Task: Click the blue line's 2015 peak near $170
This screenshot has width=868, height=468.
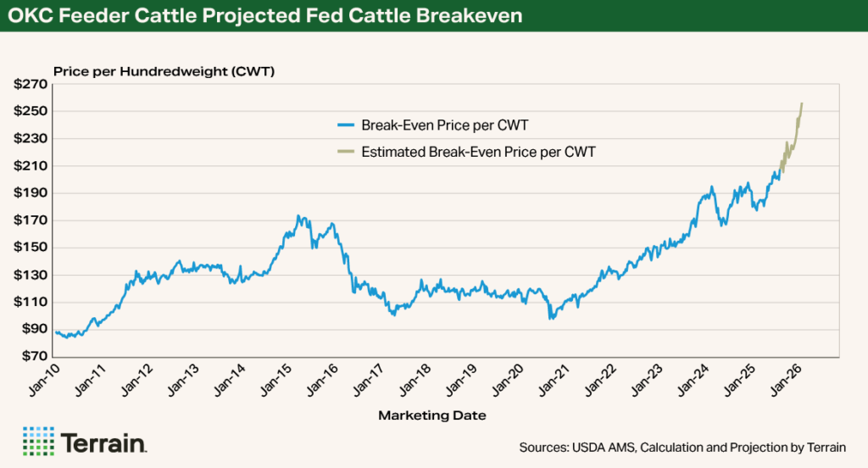Action: click(x=298, y=216)
